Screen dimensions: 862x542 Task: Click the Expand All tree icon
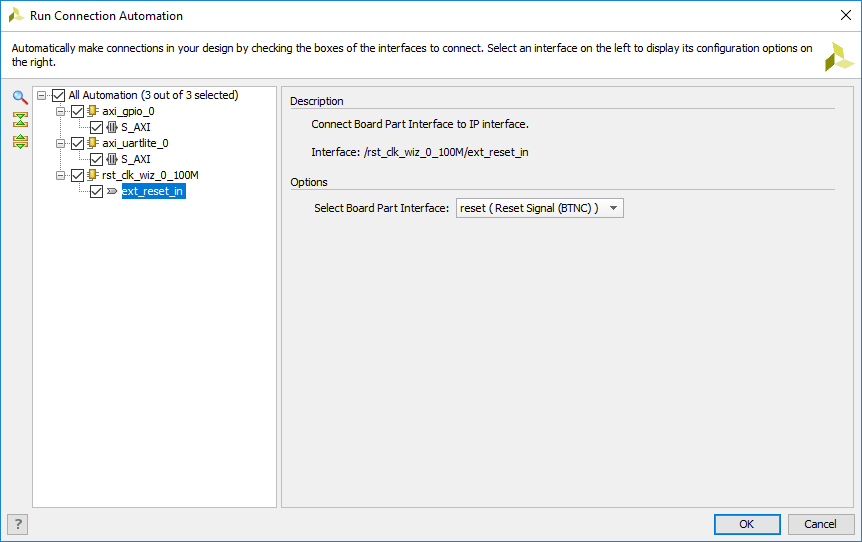click(x=20, y=141)
